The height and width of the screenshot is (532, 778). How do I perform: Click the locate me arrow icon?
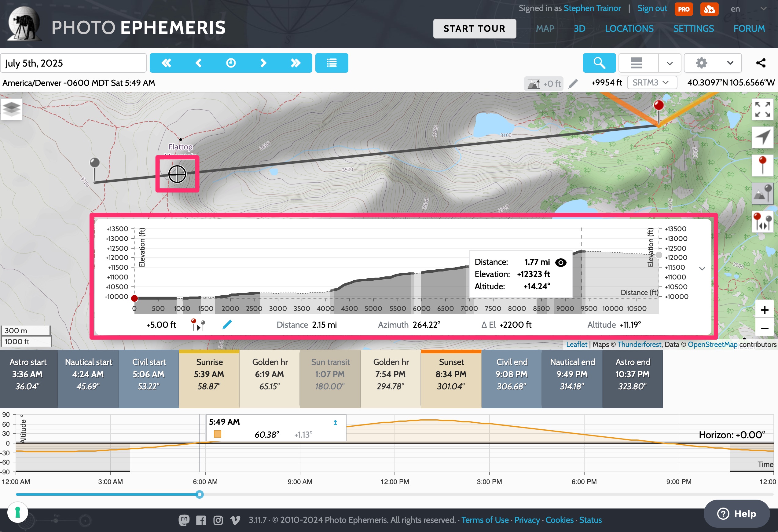point(762,137)
